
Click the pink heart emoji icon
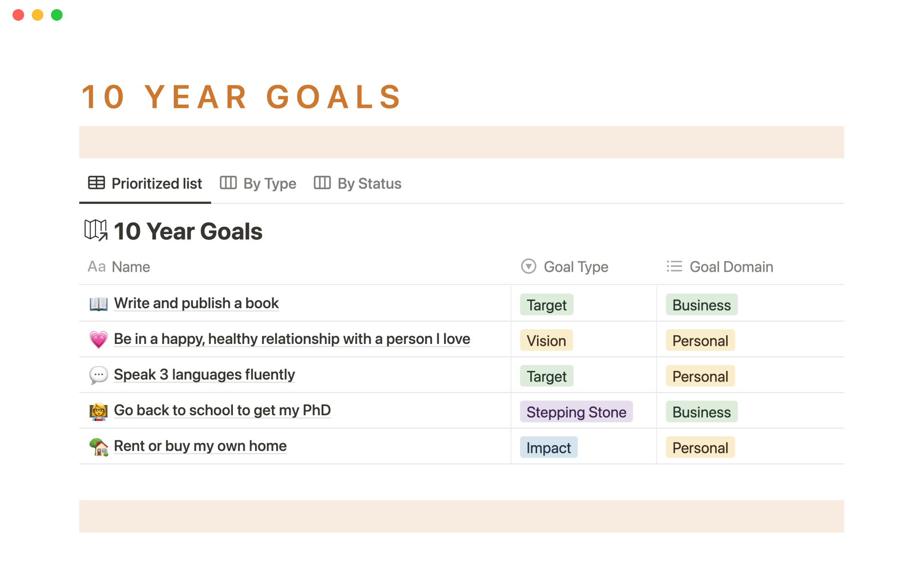(99, 340)
